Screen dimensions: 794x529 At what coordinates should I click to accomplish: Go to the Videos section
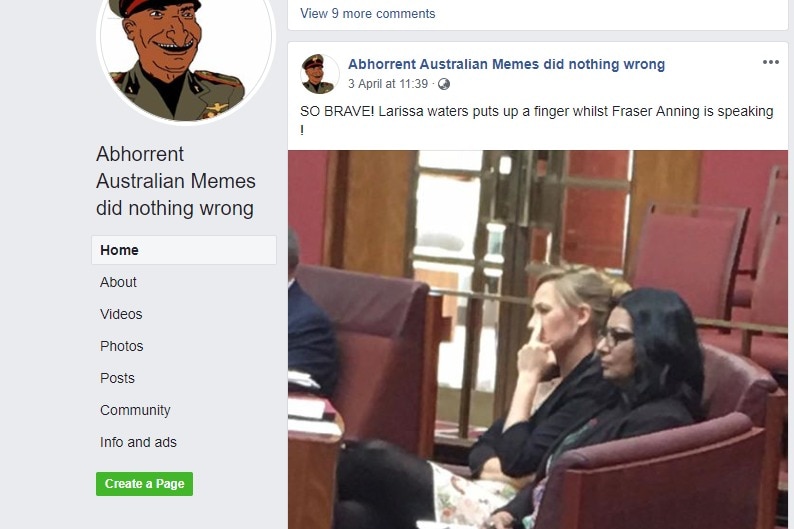click(x=121, y=314)
